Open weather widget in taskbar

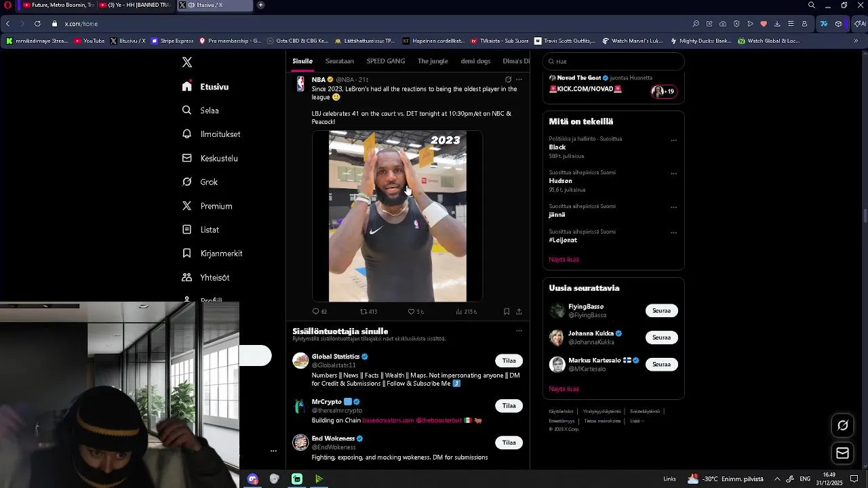pyautogui.click(x=726, y=479)
